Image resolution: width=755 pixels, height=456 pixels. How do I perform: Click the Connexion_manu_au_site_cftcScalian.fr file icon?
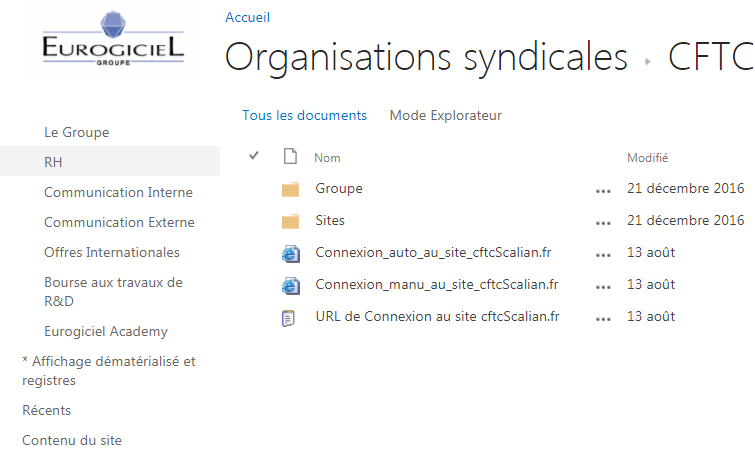click(x=290, y=286)
